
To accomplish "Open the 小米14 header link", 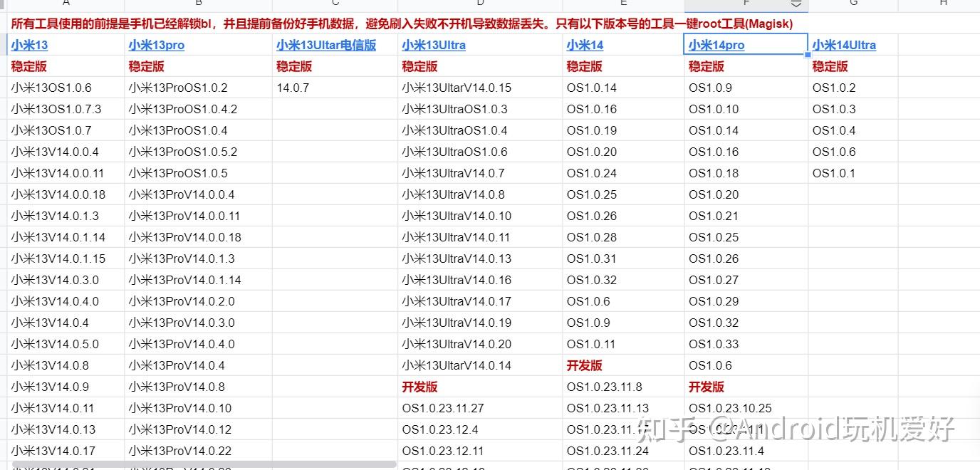I will (585, 45).
